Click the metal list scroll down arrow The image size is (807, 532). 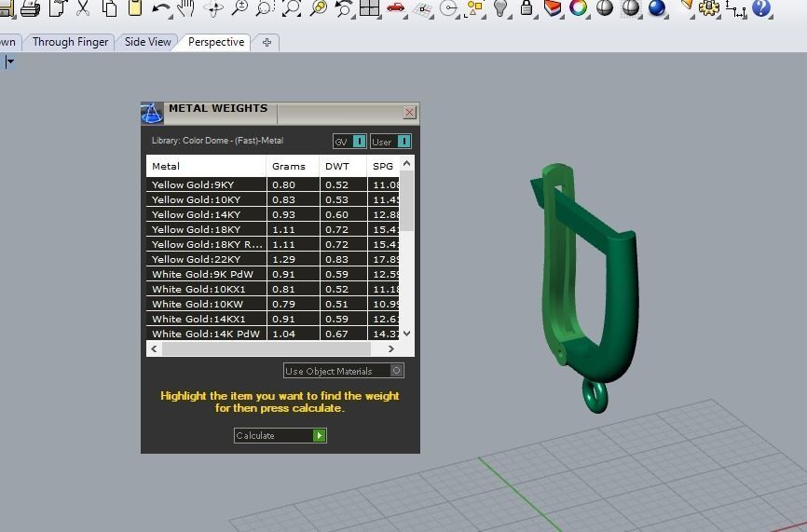tap(406, 334)
